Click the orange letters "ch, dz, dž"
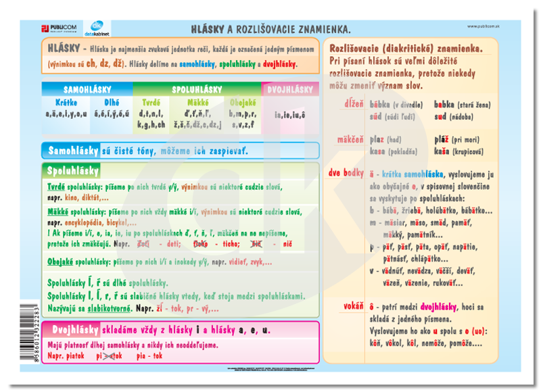Image resolution: width=541 pixels, height=392 pixels. pyautogui.click(x=105, y=64)
